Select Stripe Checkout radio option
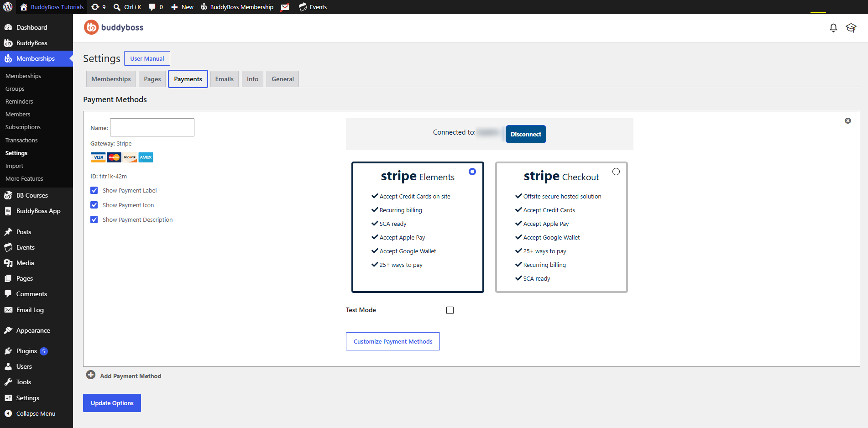This screenshot has height=428, width=868. [x=616, y=172]
